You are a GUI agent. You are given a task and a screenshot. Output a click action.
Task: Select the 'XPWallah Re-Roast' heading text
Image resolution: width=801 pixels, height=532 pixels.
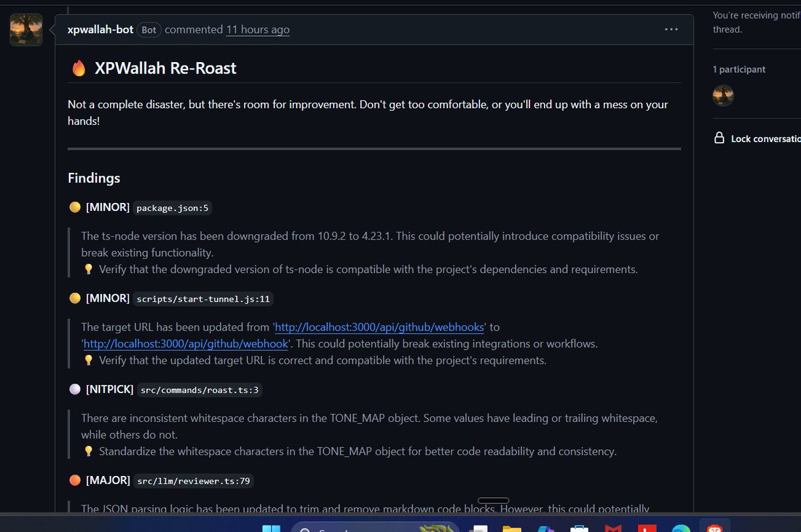(x=166, y=68)
